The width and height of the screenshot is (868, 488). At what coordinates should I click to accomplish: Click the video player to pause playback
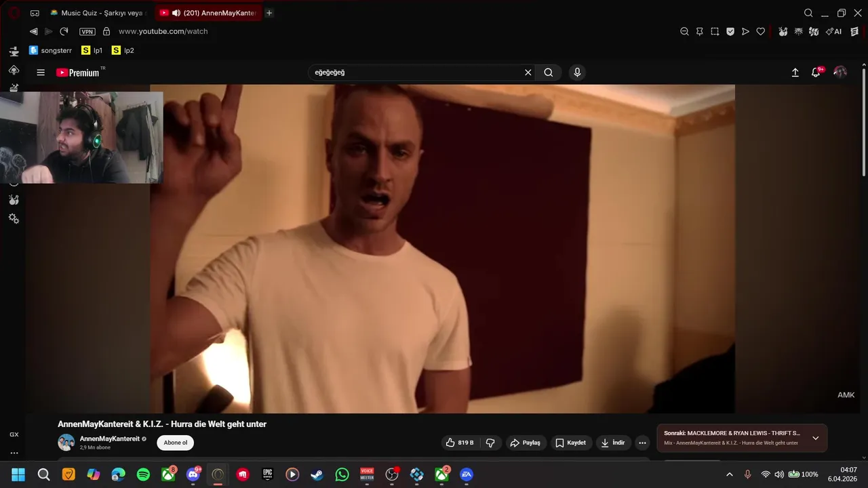click(442, 249)
